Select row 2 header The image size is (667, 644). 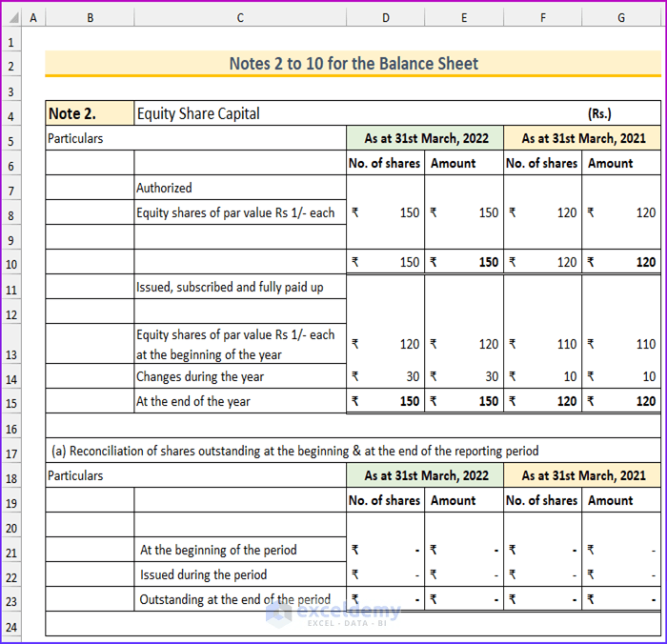tap(11, 66)
